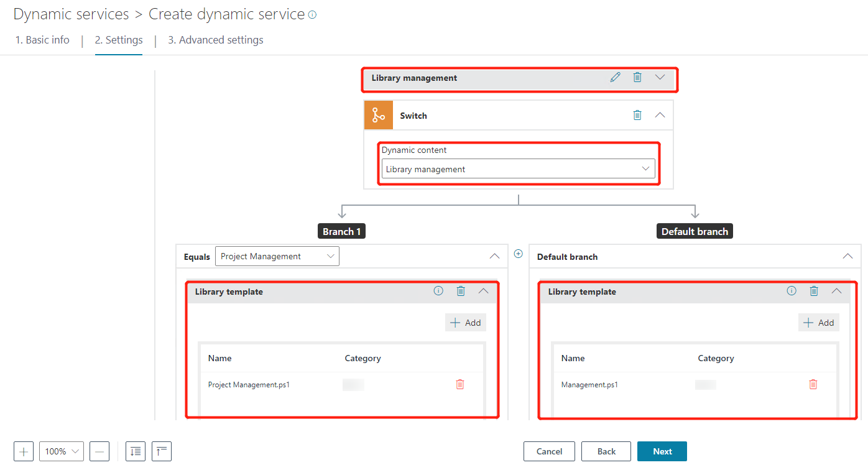Screen dimensions: 868x465
Task: Collapse the Switch step
Action: click(660, 115)
